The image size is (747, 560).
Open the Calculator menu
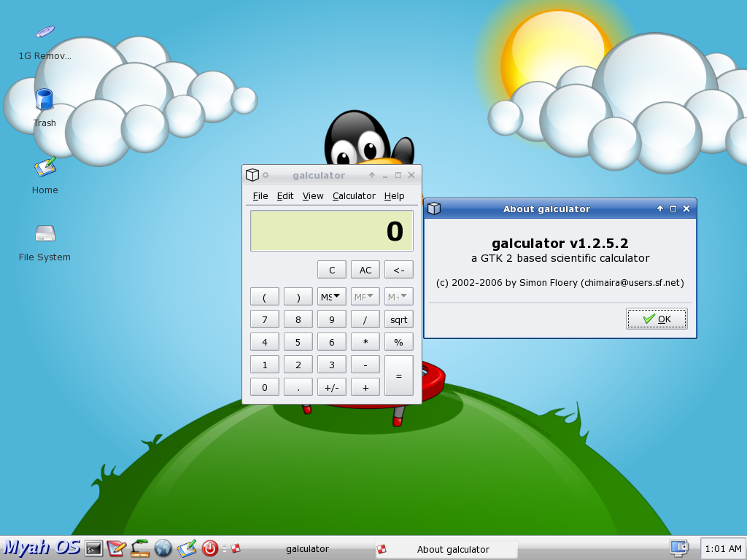pyautogui.click(x=354, y=195)
